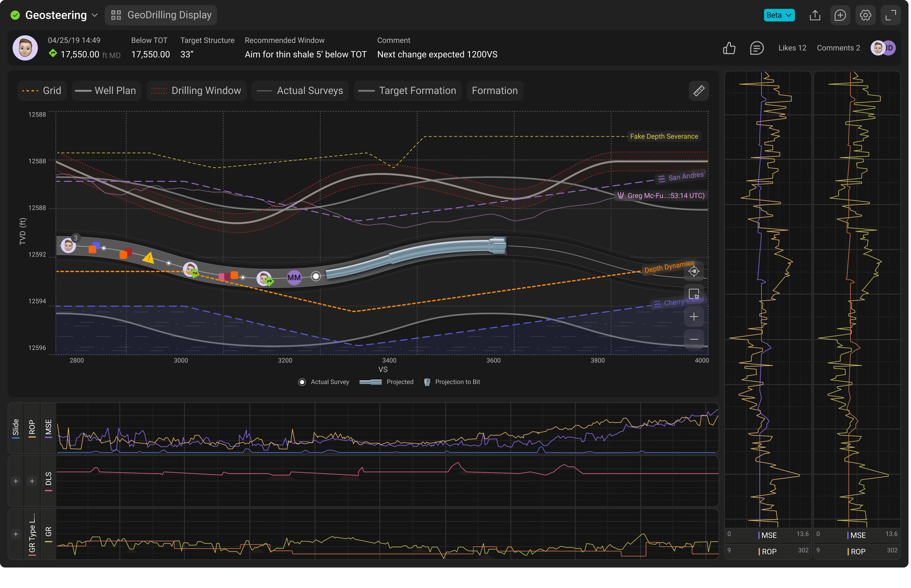The image size is (911, 588).
Task: Add a track next to GR Type Log
Action: (16, 534)
